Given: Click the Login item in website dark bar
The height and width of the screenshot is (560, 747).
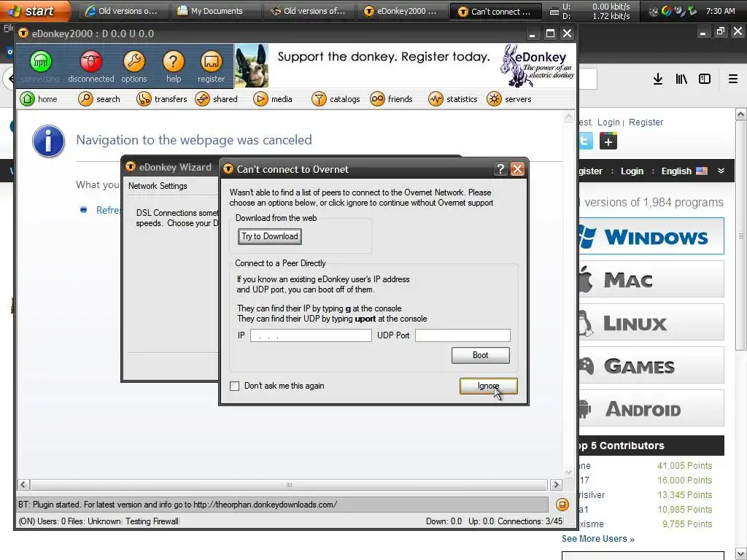Looking at the screenshot, I should [632, 171].
